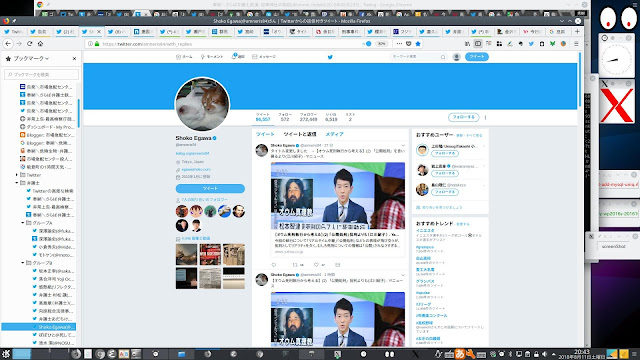Click the green extension icon in toolbar

coord(552,44)
